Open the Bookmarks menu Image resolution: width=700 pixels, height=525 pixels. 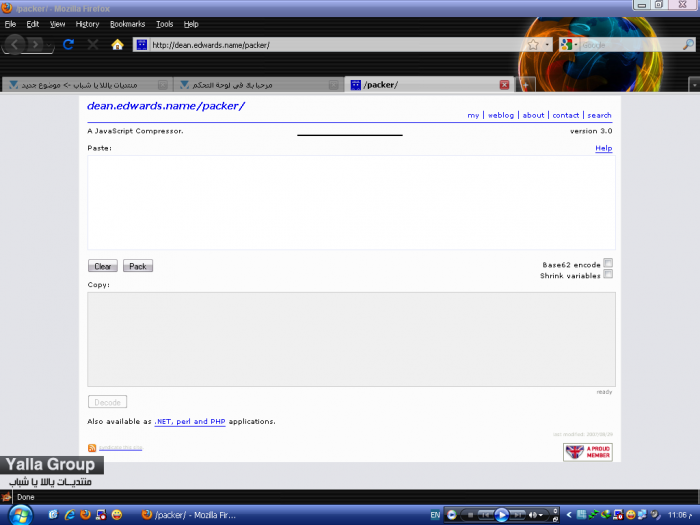[x=127, y=23]
